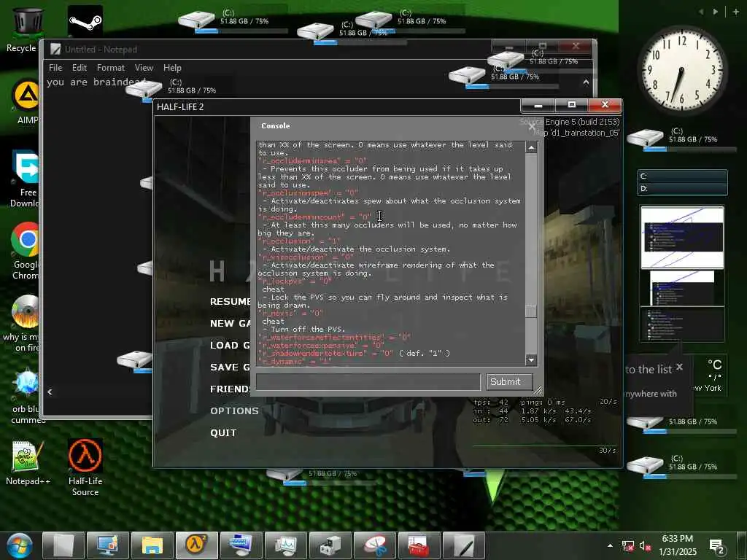Image resolution: width=747 pixels, height=560 pixels.
Task: Click console text 'Turn off the PVS.'
Action: [308, 329]
